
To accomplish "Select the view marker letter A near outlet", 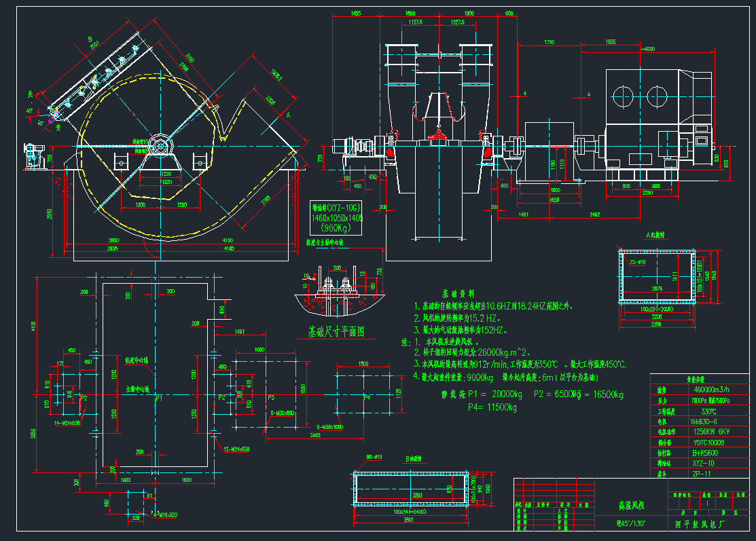I will pyautogui.click(x=289, y=116).
